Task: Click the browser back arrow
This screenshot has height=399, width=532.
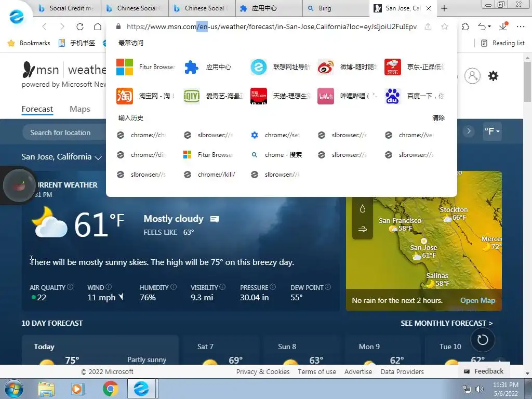Action: [44, 26]
